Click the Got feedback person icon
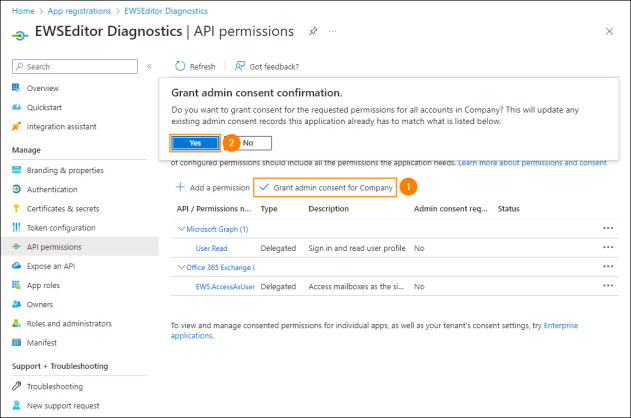The image size is (631, 418). pos(240,66)
